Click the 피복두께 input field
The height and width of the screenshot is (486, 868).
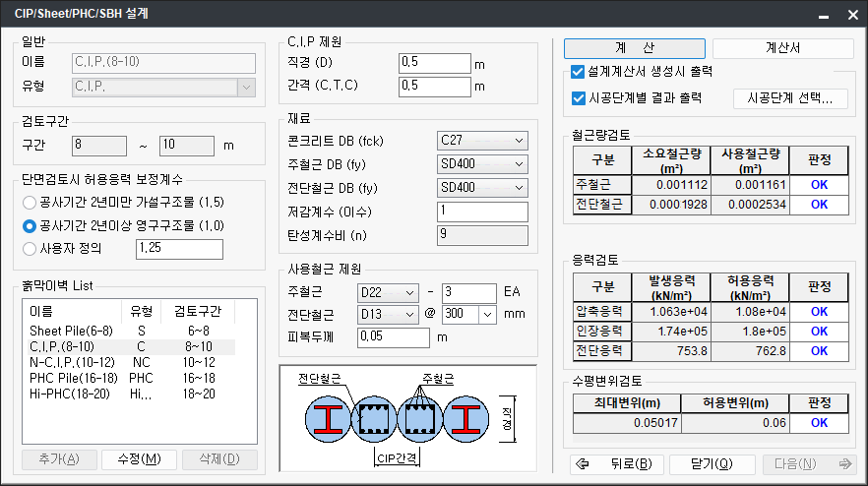tap(394, 337)
